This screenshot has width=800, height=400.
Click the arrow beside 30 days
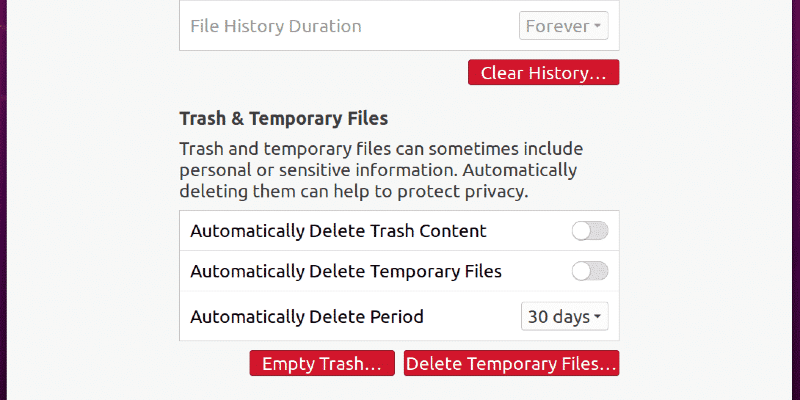click(598, 318)
